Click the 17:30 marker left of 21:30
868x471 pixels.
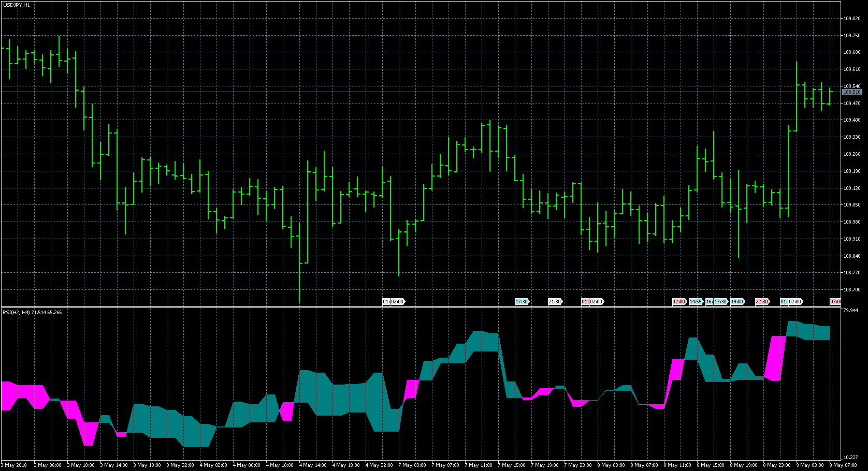pyautogui.click(x=522, y=302)
